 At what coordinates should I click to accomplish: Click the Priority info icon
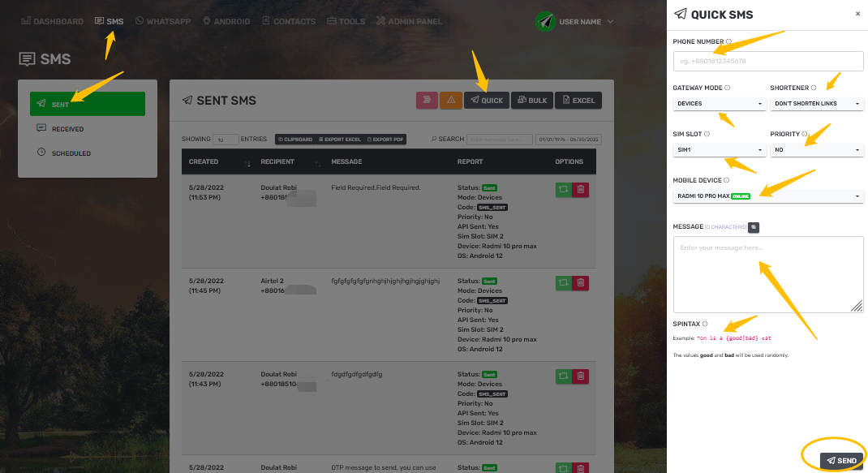pyautogui.click(x=805, y=134)
